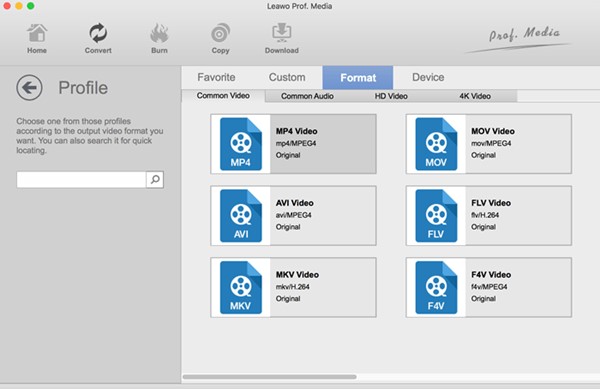Screen dimensions: 600x389
Task: Open the HD Video sub-tab
Action: click(391, 96)
